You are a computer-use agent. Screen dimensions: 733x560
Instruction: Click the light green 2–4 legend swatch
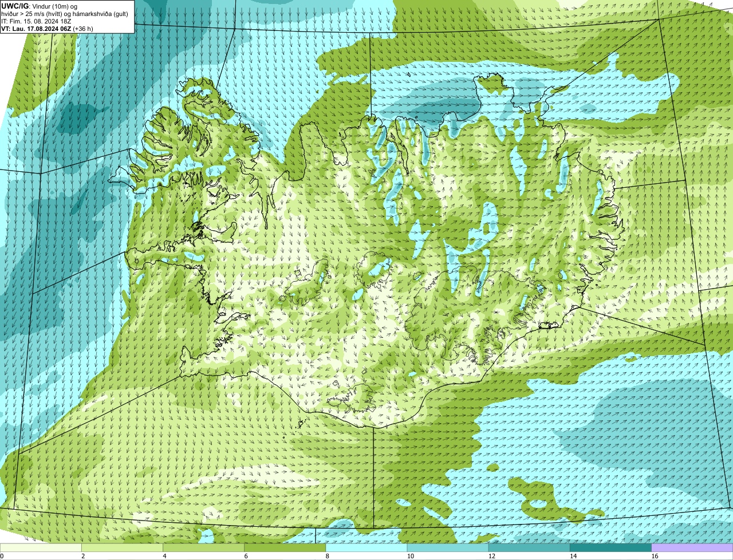122,548
